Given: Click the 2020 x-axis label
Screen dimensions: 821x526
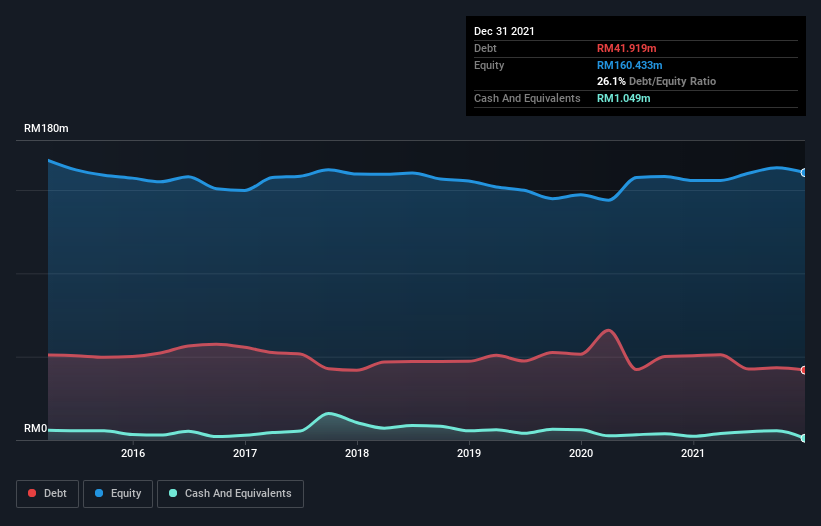Looking at the screenshot, I should (x=581, y=453).
